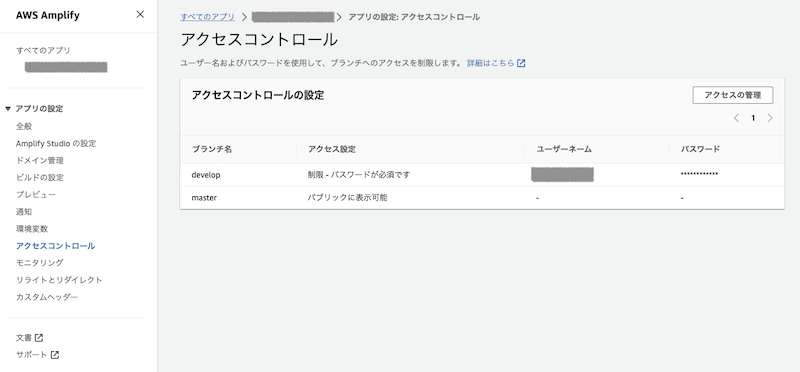This screenshot has height=372, width=800.
Task: Click the redacted app name in sidebar
Action: coord(66,67)
